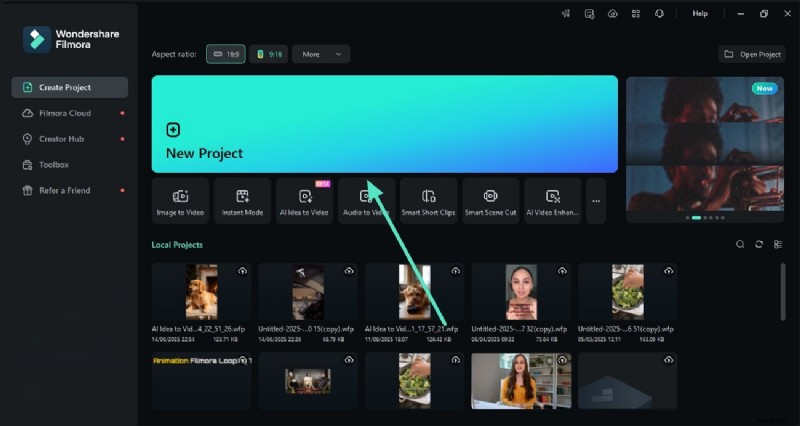Viewport: 800px width, 426px height.
Task: Open Smart Scene Cut tool
Action: [490, 201]
